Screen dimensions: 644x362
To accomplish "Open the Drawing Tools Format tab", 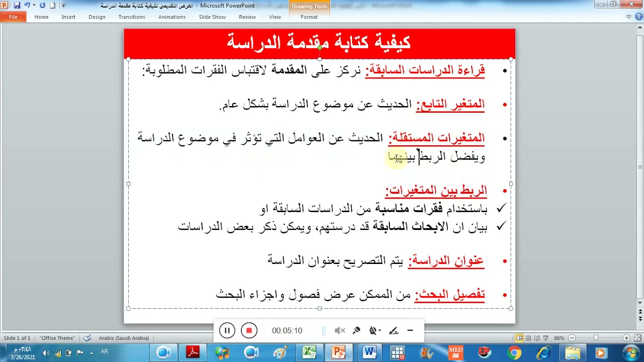I will [309, 17].
